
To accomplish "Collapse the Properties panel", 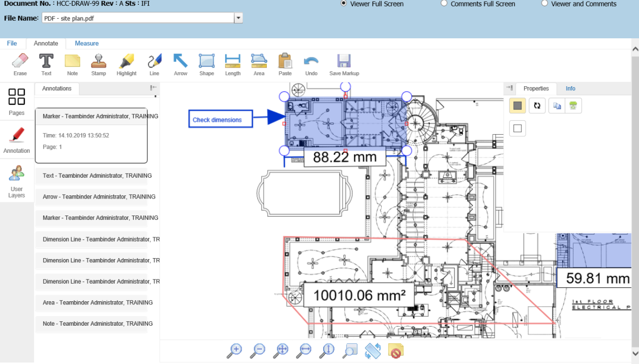I will click(x=510, y=88).
